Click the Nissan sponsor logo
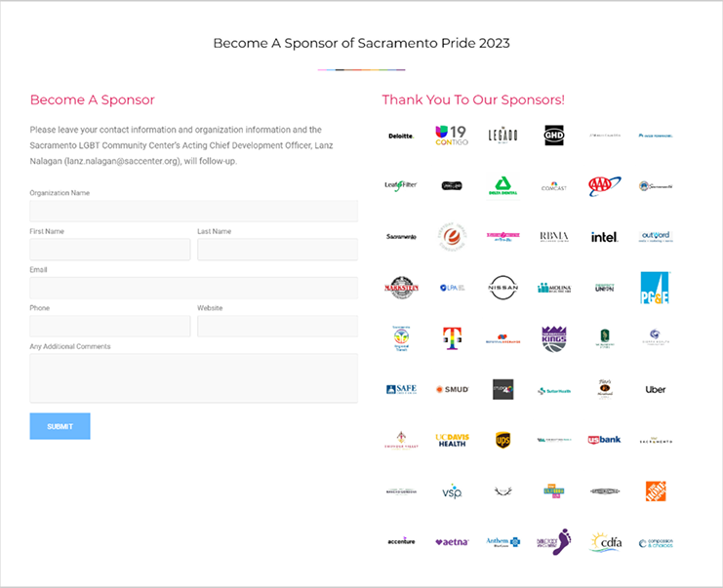Viewport: 723px width, 588px height. click(502, 288)
